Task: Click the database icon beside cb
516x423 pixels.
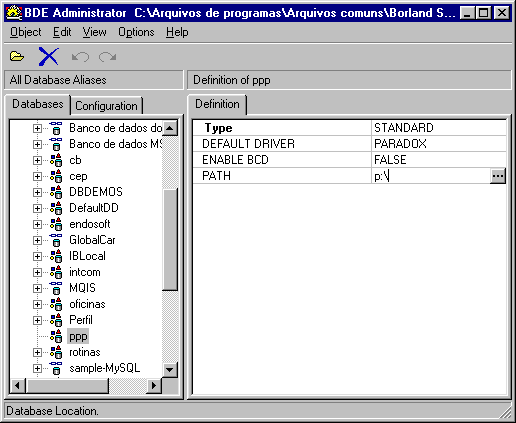Action: click(56, 160)
